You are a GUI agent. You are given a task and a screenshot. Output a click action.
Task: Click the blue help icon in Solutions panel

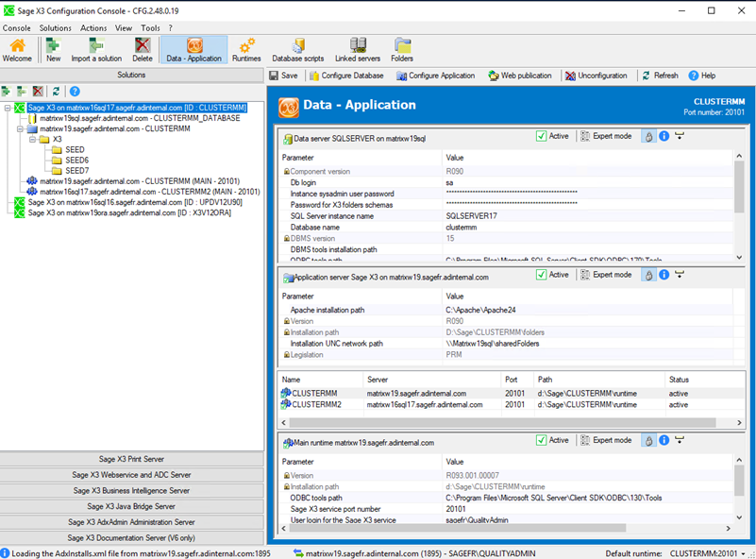point(75,92)
